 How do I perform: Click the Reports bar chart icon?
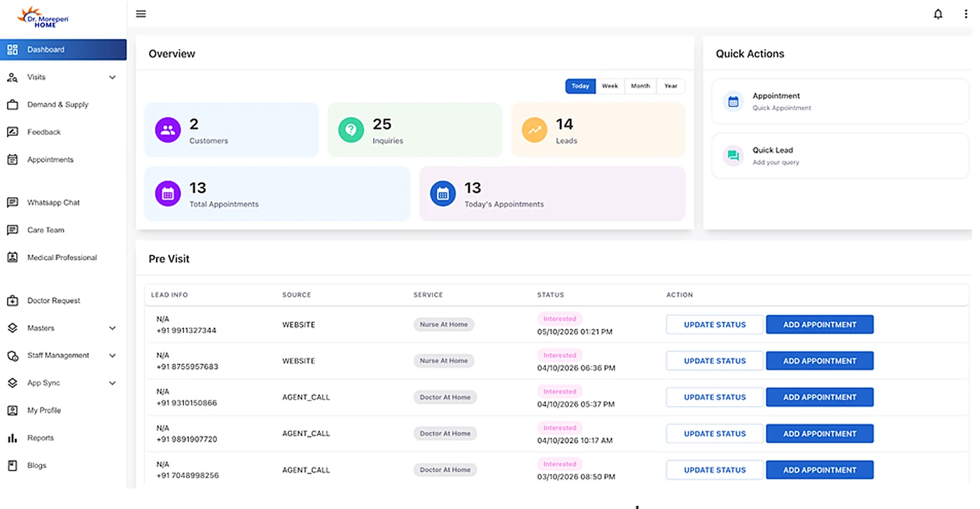coord(12,438)
